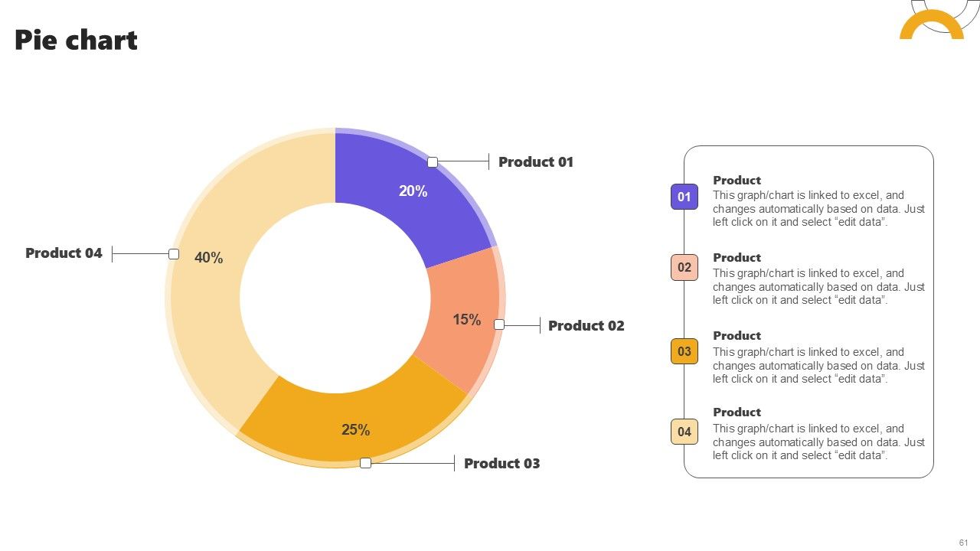Click the cream 04 number badge
980x551 pixels.
pyautogui.click(x=684, y=432)
